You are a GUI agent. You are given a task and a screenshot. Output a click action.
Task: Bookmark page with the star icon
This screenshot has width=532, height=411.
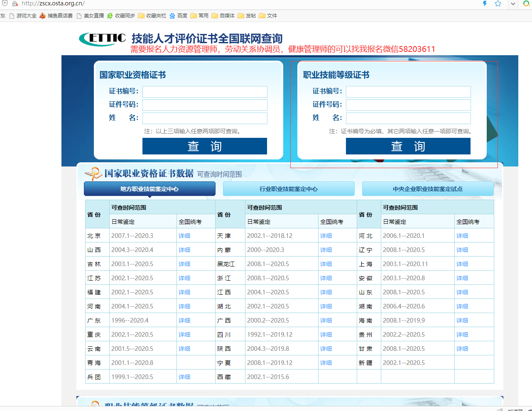click(498, 3)
